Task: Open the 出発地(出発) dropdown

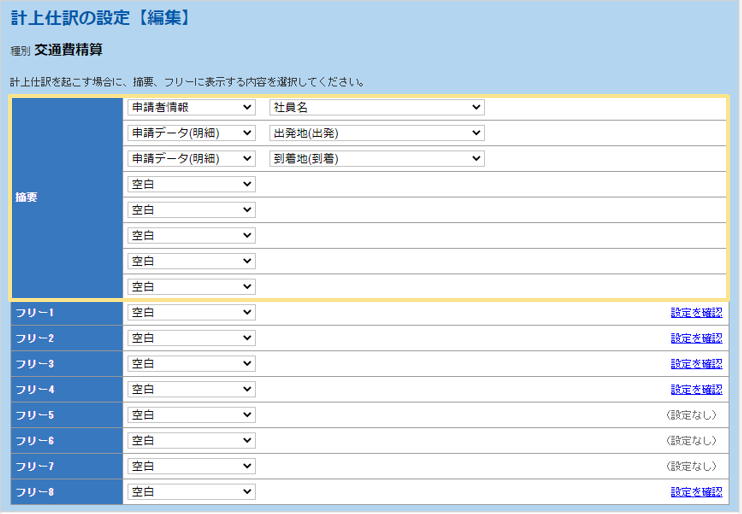Action: point(376,133)
